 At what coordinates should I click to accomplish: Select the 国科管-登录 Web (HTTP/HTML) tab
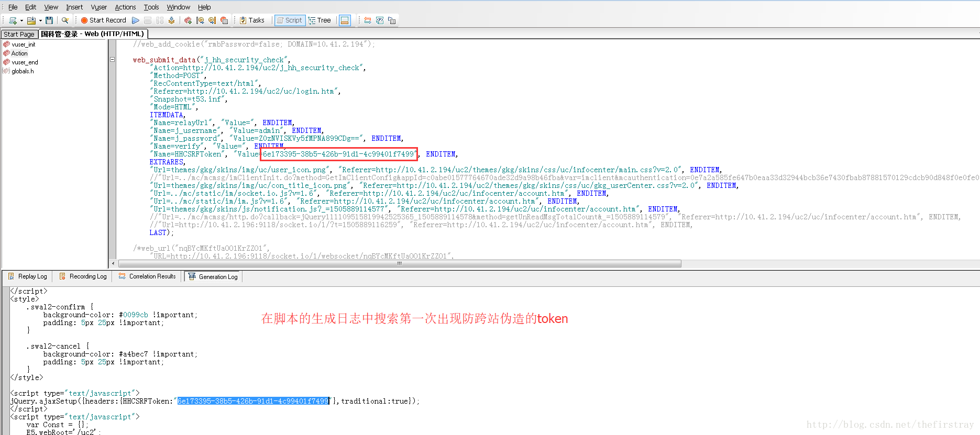(x=92, y=34)
